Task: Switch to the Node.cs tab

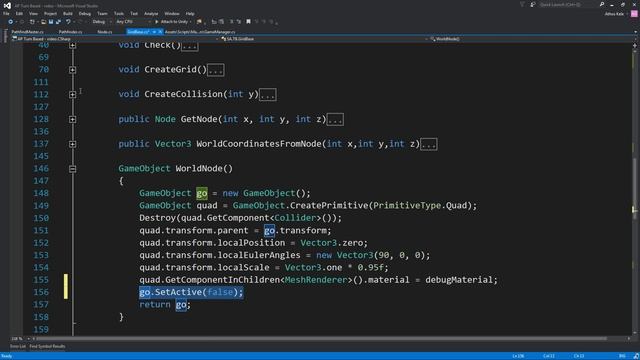Action: click(x=104, y=32)
